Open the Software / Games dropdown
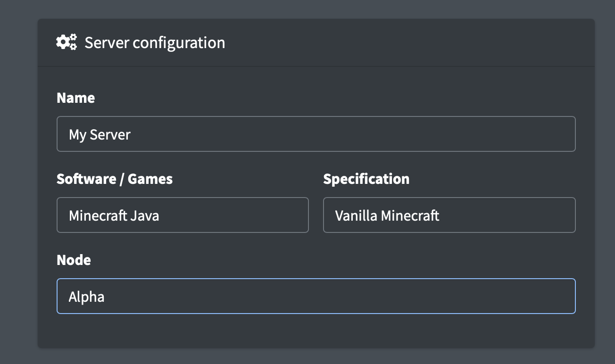This screenshot has width=615, height=364. [183, 215]
